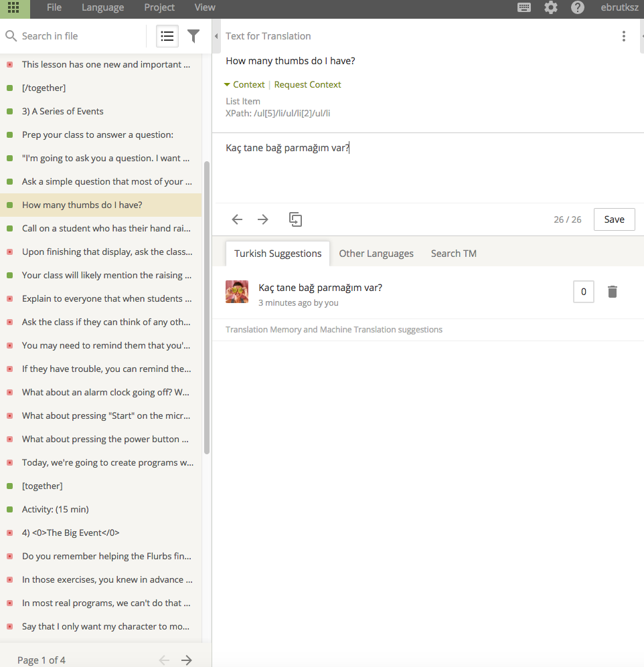This screenshot has width=644, height=667.
Task: Open the three-dot options menu
Action: click(x=623, y=36)
